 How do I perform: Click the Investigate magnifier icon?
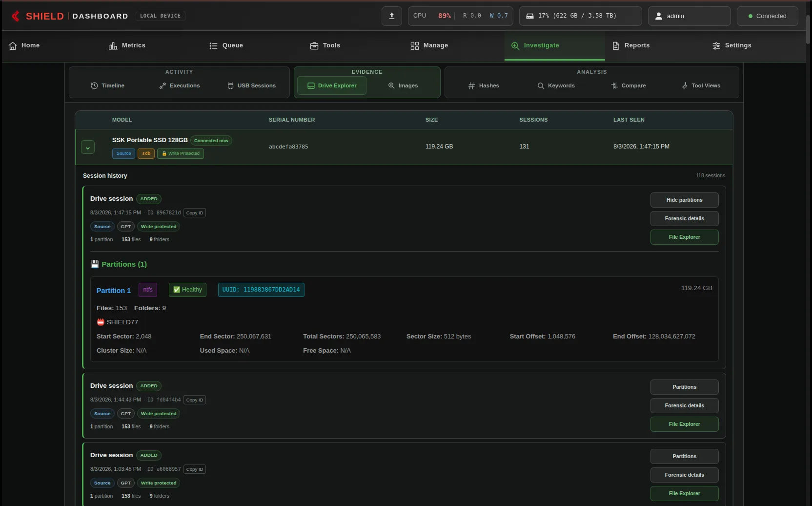click(x=515, y=45)
